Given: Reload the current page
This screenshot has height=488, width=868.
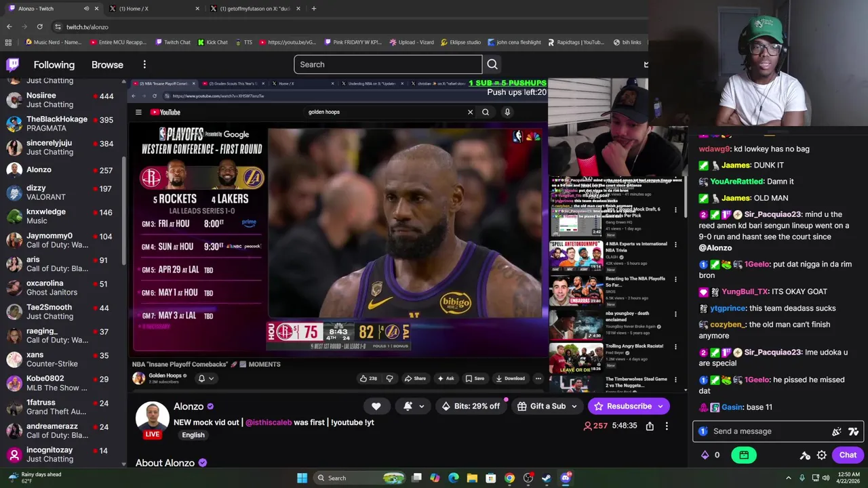Looking at the screenshot, I should pos(39,26).
